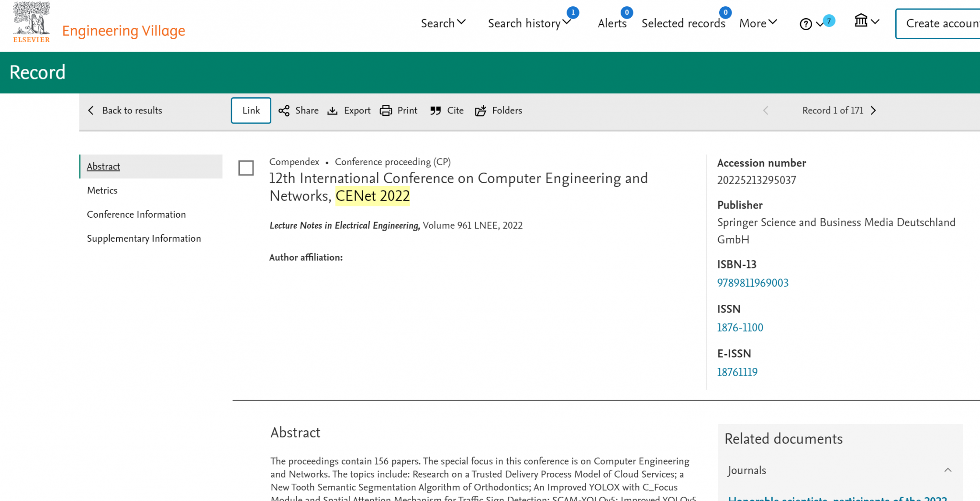
Task: Collapse the Journals related documents section
Action: pyautogui.click(x=947, y=470)
